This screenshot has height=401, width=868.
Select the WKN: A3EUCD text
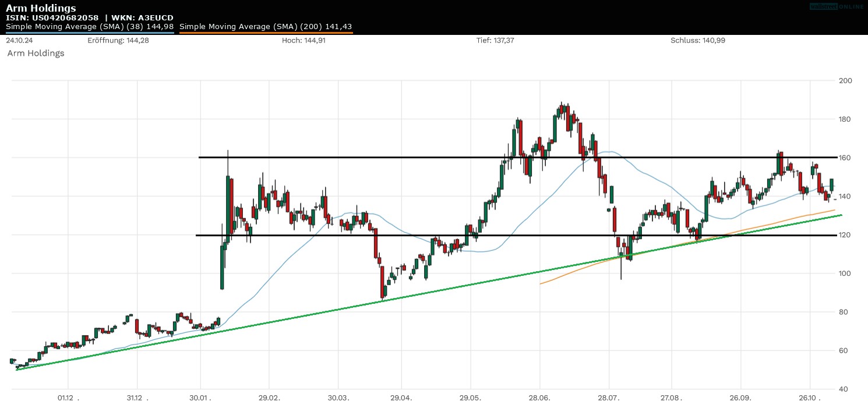(142, 18)
